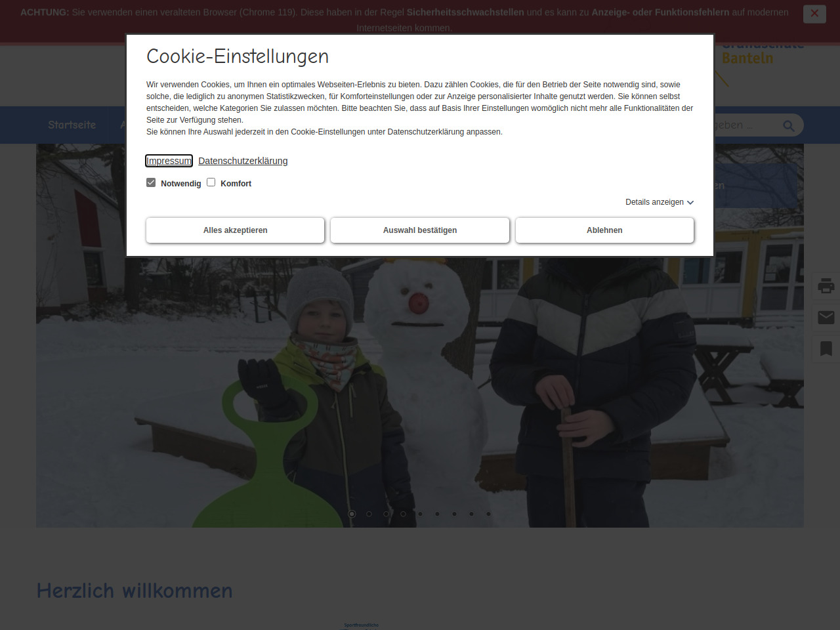
Task: Select the second slideshow dot indicator
Action: tap(369, 514)
